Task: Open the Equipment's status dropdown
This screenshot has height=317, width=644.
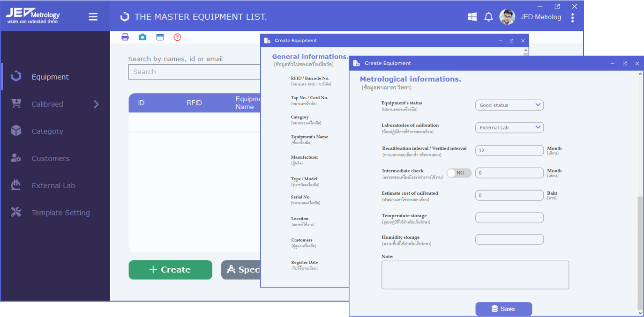Action: [509, 105]
